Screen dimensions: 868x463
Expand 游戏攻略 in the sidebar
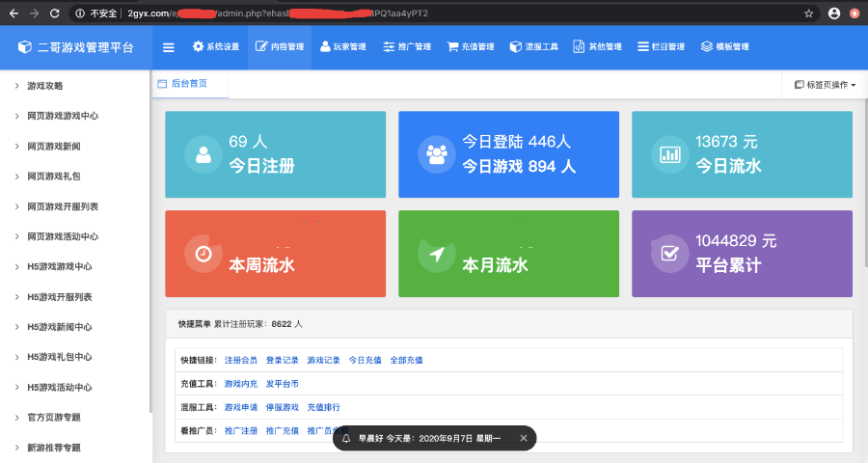click(45, 86)
